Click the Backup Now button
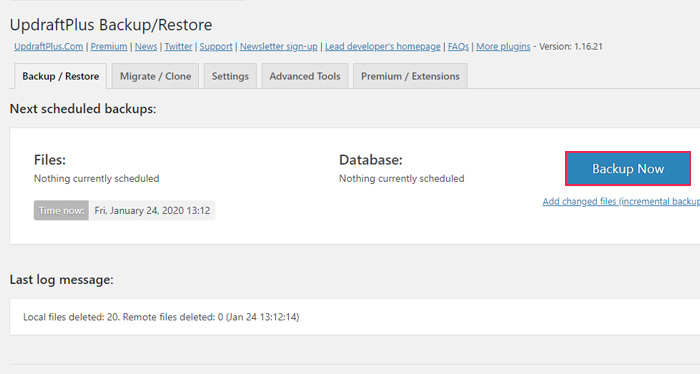The width and height of the screenshot is (700, 374). 628,169
